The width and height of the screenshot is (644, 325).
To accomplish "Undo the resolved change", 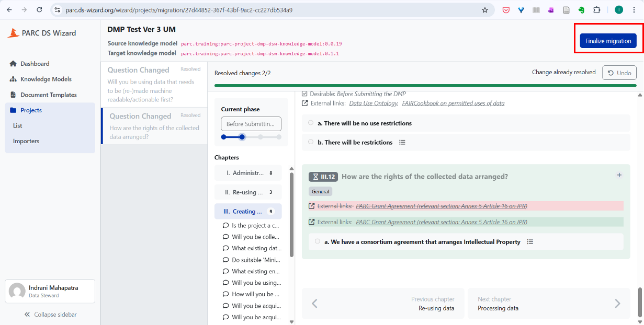I will point(619,73).
